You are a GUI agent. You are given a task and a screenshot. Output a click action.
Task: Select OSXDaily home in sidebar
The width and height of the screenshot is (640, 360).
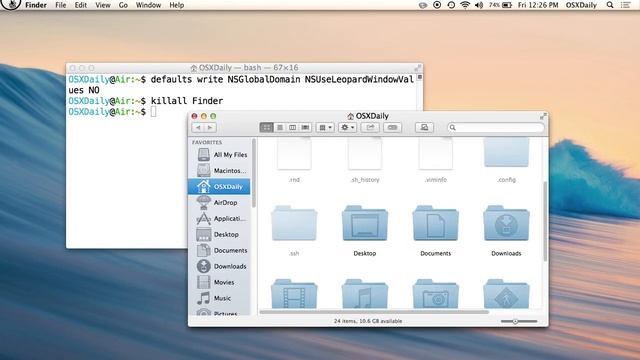(x=219, y=187)
